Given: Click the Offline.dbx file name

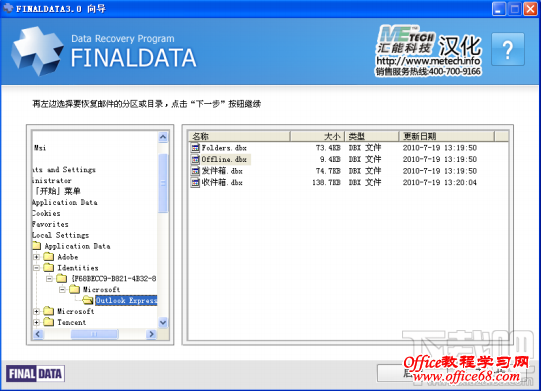Looking at the screenshot, I should pyautogui.click(x=224, y=159).
